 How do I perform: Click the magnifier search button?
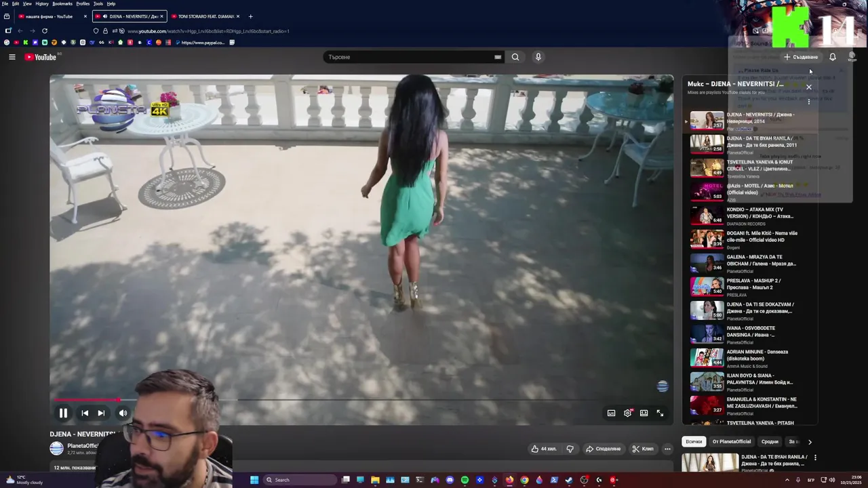(515, 57)
